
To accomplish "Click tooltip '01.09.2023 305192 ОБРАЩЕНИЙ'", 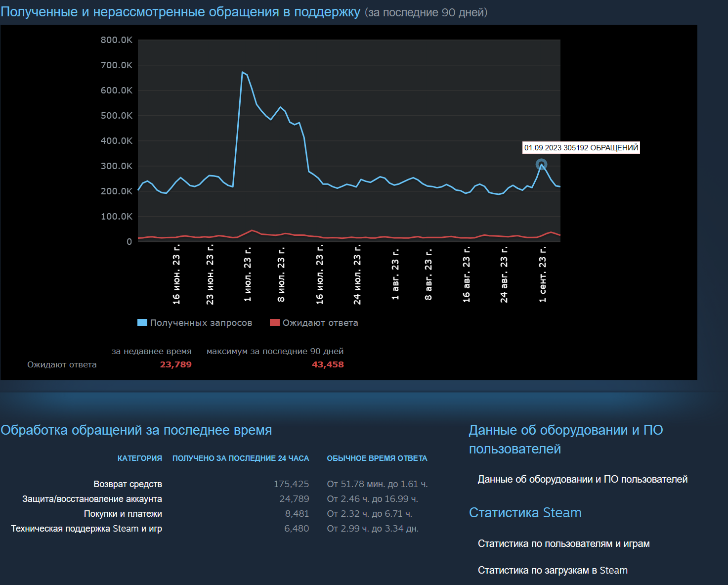I will [581, 147].
